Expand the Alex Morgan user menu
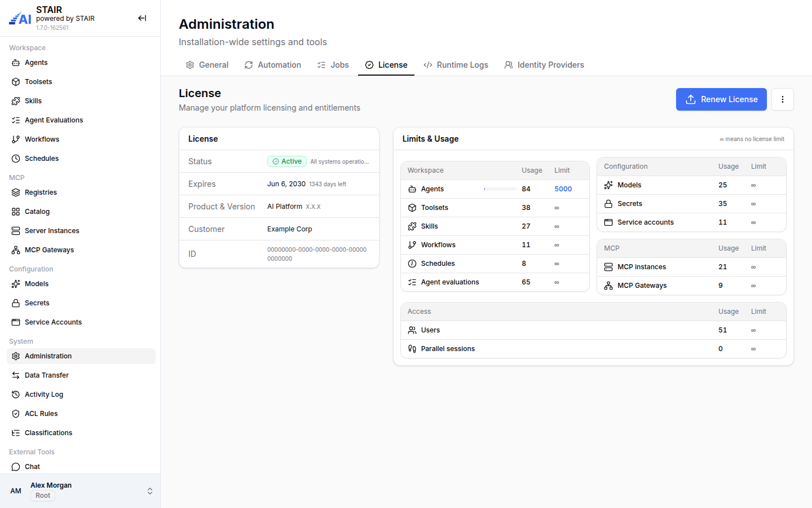 [x=150, y=491]
